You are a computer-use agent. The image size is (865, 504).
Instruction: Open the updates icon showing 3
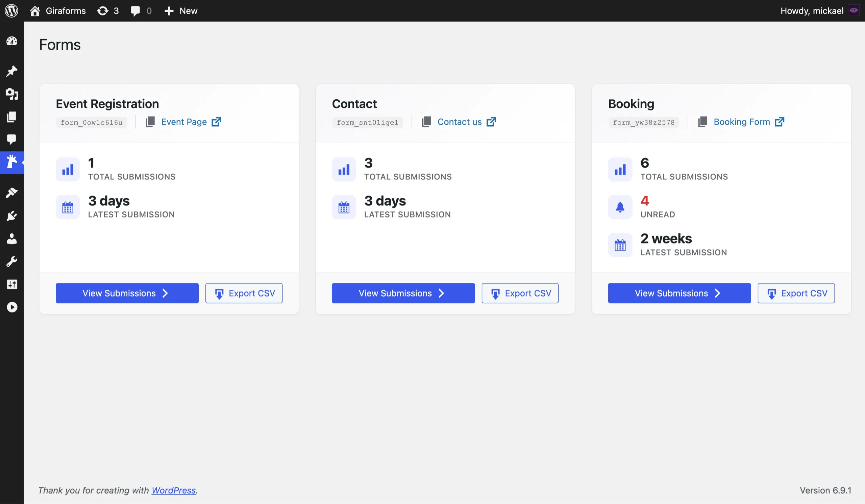point(107,10)
